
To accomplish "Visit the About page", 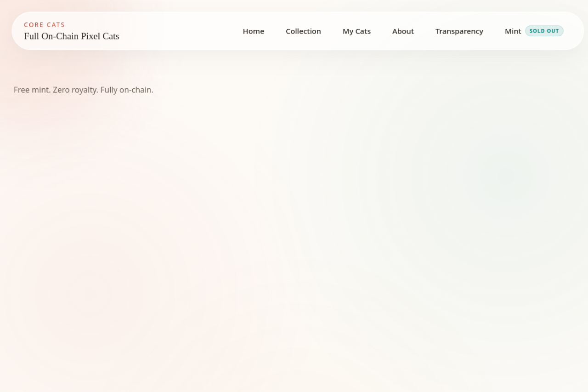I will [x=403, y=31].
